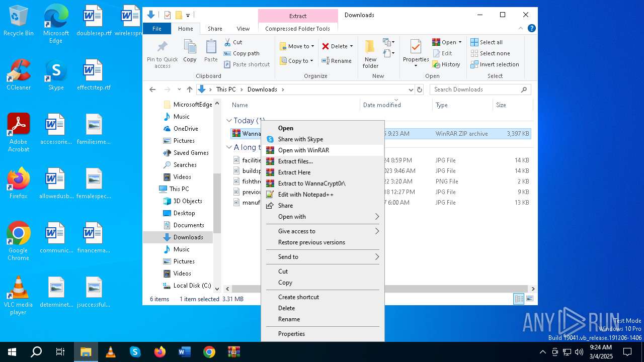Open recent locations dropdown arrow
The image size is (644, 362).
click(x=179, y=89)
